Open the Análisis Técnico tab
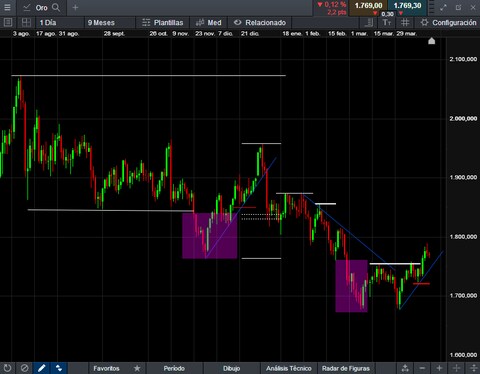480x374 pixels. (289, 368)
